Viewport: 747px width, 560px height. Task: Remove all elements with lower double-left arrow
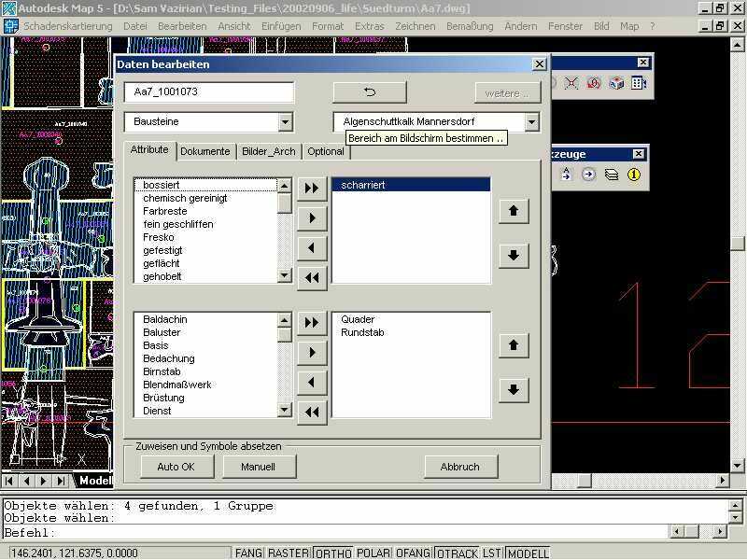click(x=312, y=412)
